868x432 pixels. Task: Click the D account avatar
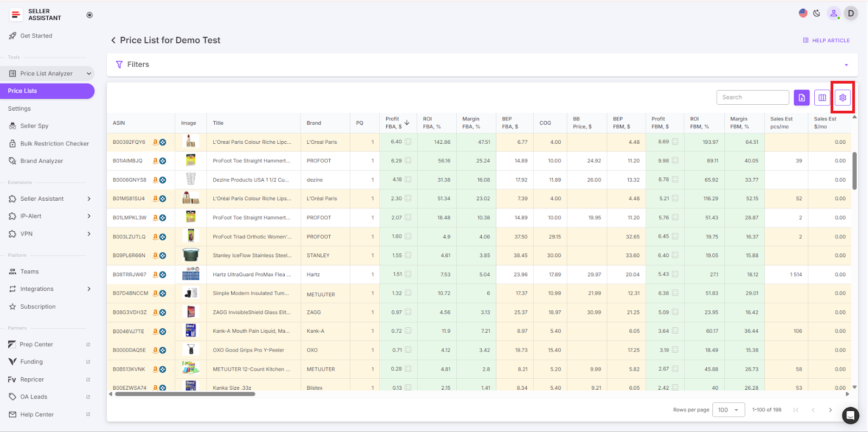coord(851,13)
